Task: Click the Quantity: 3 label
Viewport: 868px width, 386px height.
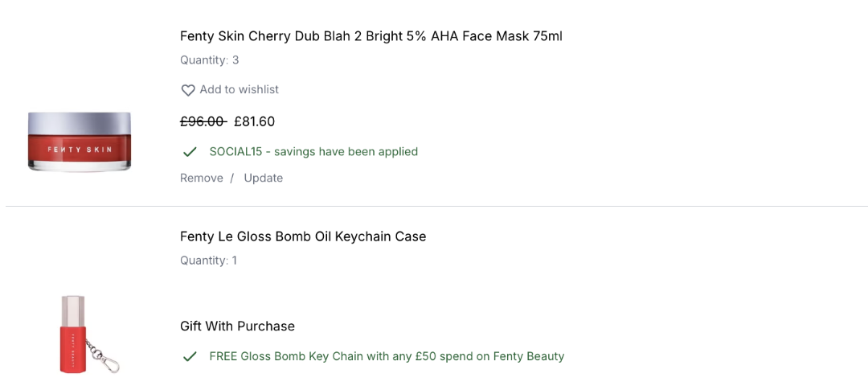Action: (x=209, y=60)
